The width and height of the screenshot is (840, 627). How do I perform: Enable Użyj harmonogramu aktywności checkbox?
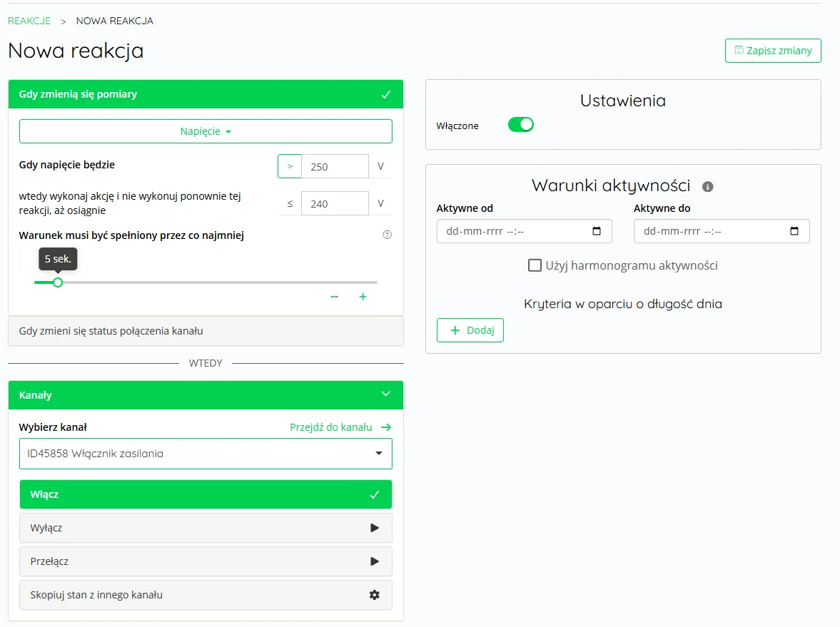(535, 265)
